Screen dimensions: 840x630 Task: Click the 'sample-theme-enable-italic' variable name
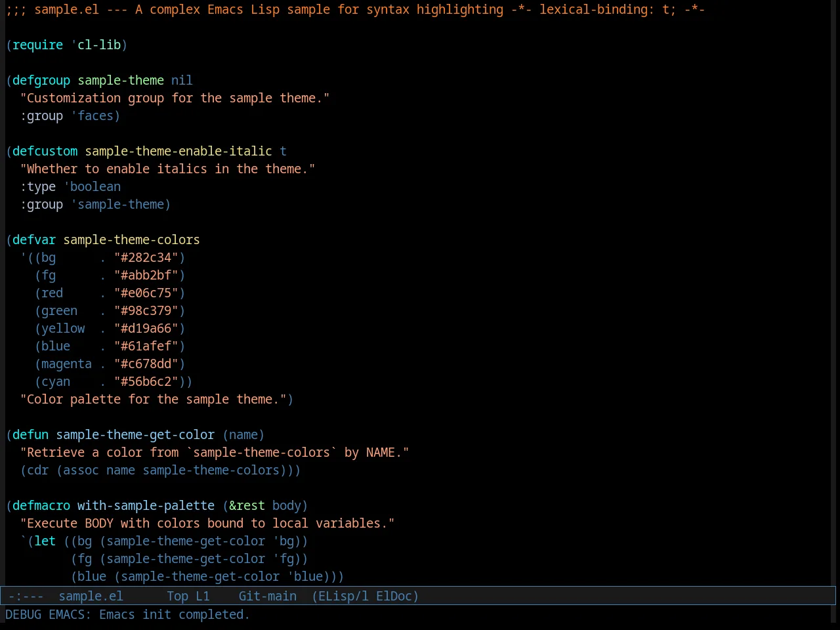(x=178, y=151)
